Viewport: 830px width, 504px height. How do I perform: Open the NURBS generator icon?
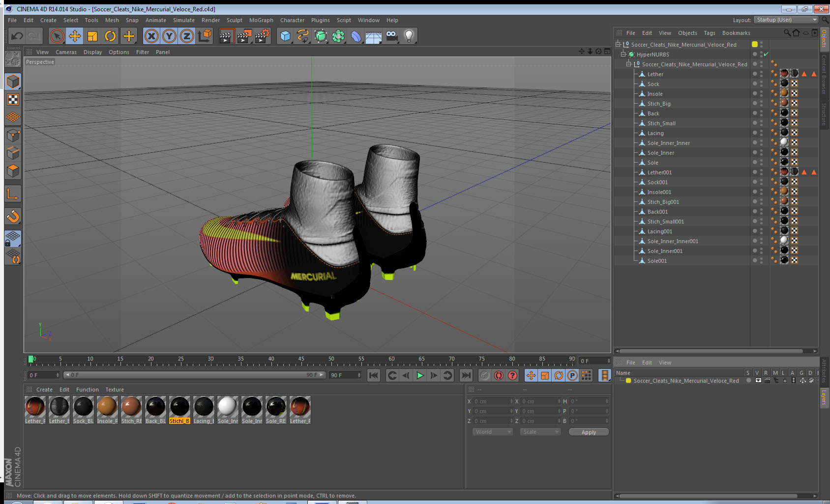(x=321, y=36)
